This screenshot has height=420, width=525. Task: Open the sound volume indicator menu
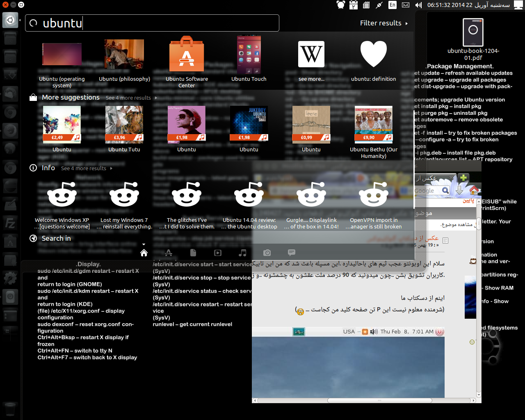[x=418, y=5]
